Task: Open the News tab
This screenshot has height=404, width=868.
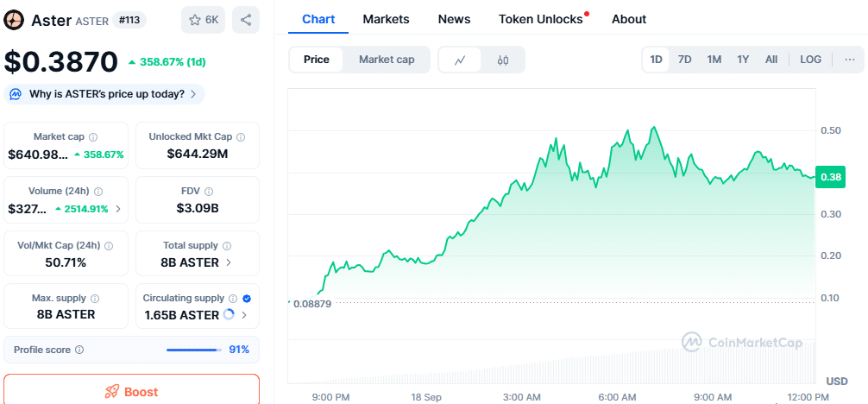Action: click(x=454, y=19)
